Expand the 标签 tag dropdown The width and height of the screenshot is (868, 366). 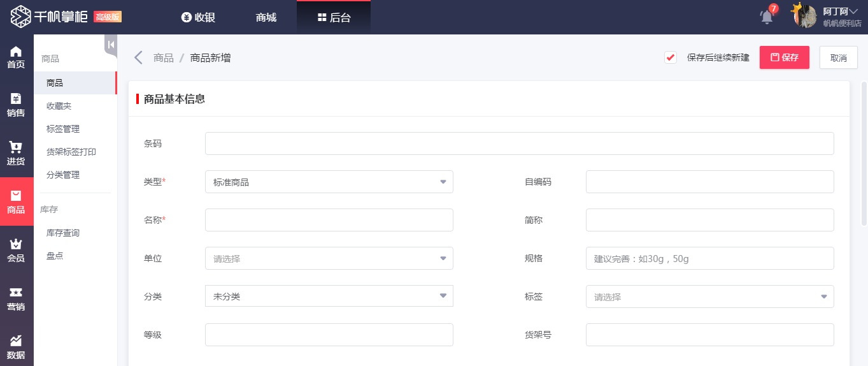tap(709, 296)
